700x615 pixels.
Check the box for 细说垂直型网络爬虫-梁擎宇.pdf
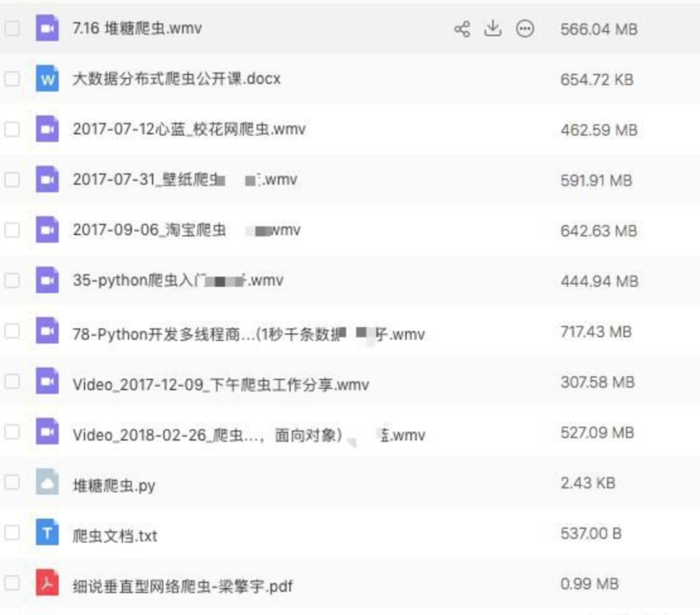coord(12,583)
